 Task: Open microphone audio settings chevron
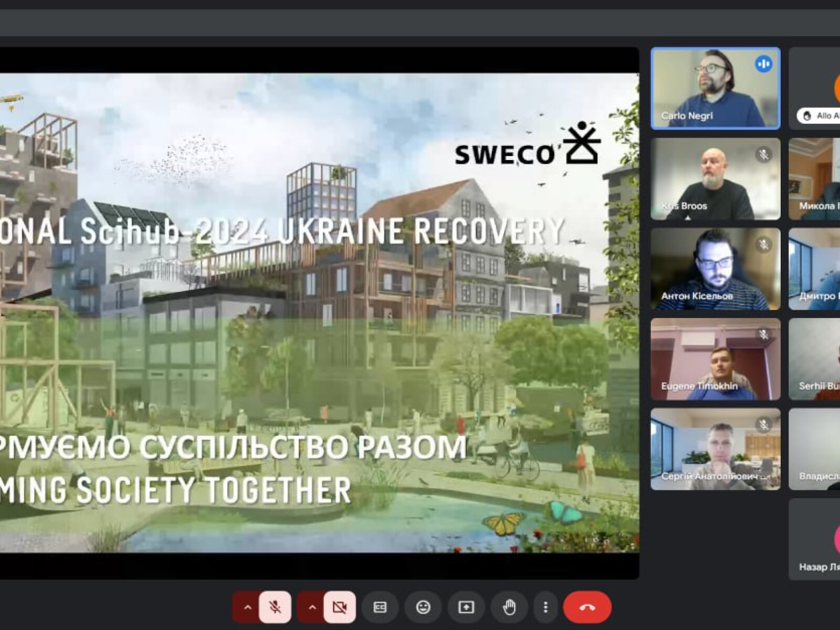pyautogui.click(x=248, y=607)
